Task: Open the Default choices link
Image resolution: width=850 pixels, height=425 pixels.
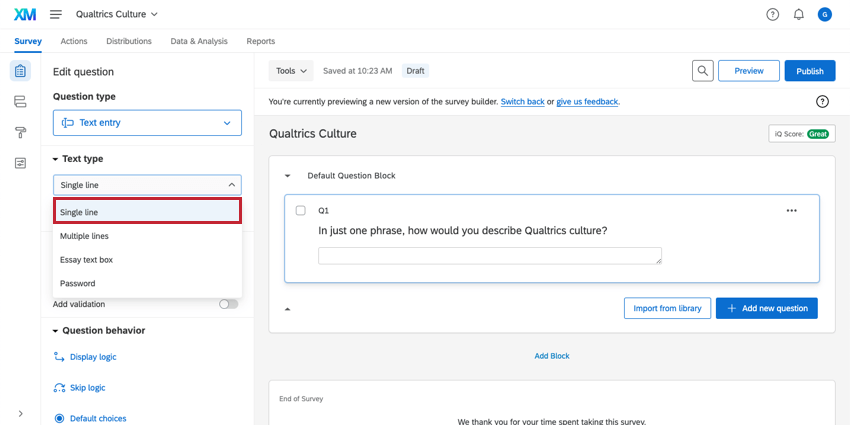Action: pyautogui.click(x=98, y=418)
